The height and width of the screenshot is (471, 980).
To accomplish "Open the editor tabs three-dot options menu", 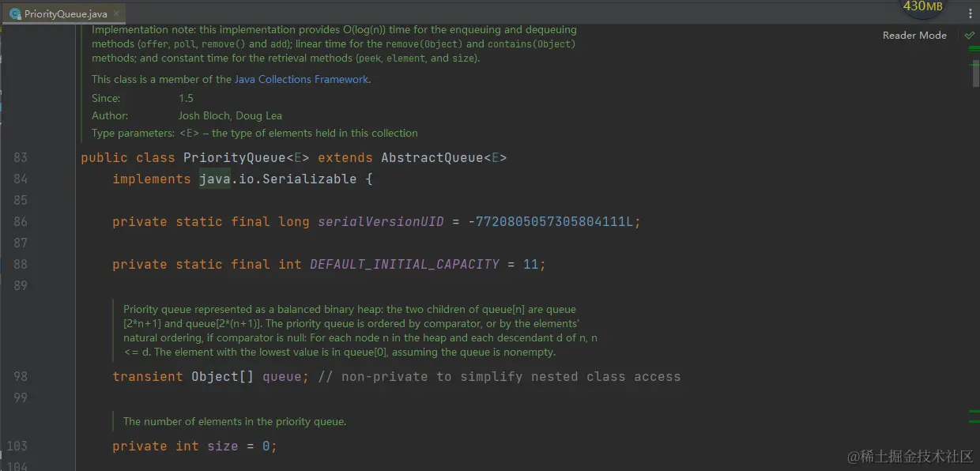I will (x=971, y=13).
